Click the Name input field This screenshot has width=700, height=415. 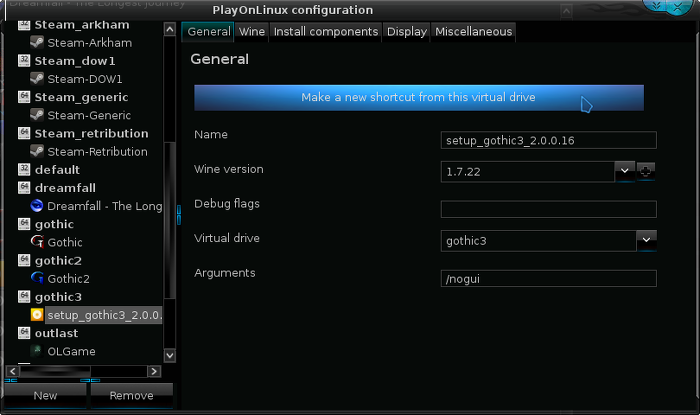[549, 140]
